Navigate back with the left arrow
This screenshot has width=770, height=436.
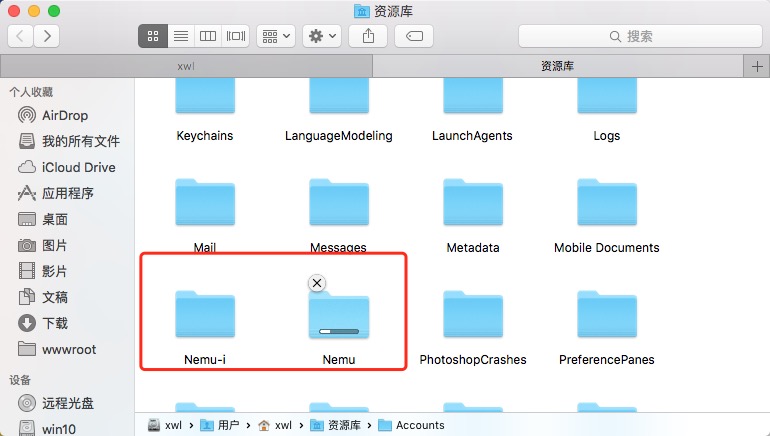(21, 36)
